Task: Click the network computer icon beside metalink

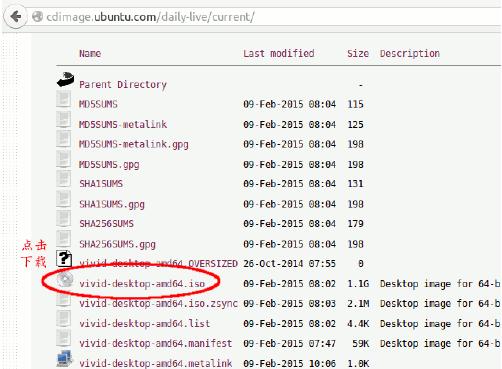Action: (x=65, y=359)
